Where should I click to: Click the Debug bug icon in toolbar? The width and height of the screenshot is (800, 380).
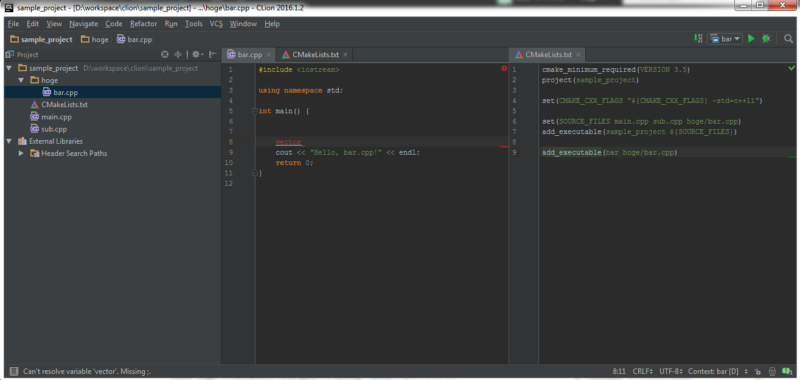(x=766, y=39)
